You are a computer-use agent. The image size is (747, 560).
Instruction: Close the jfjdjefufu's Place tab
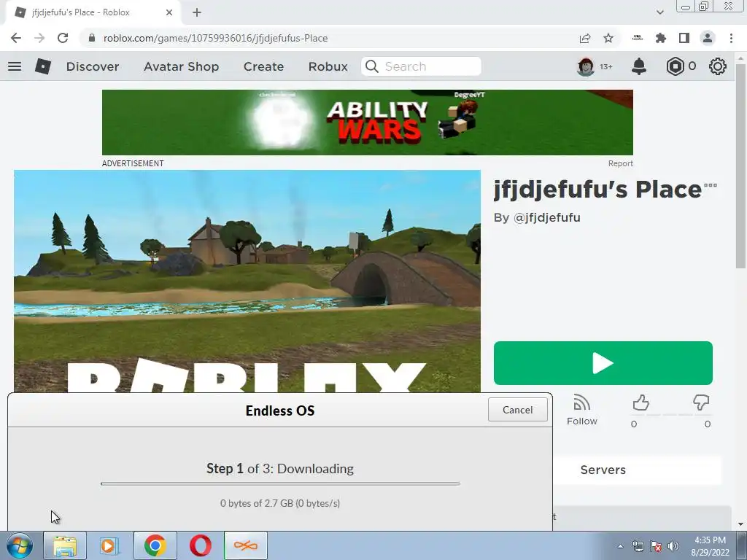(x=169, y=12)
